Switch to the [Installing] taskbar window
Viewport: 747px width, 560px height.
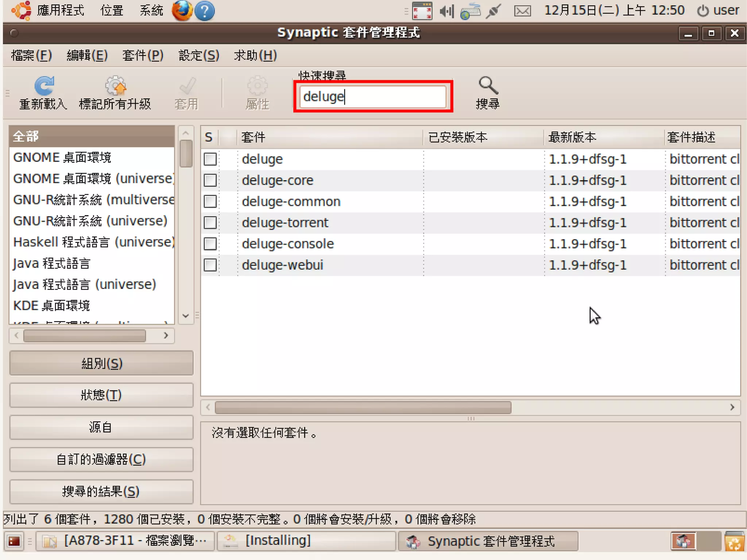click(x=306, y=541)
